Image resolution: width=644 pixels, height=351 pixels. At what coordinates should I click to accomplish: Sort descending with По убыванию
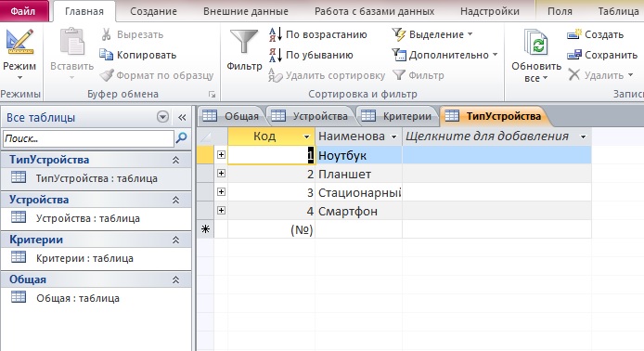(x=311, y=55)
